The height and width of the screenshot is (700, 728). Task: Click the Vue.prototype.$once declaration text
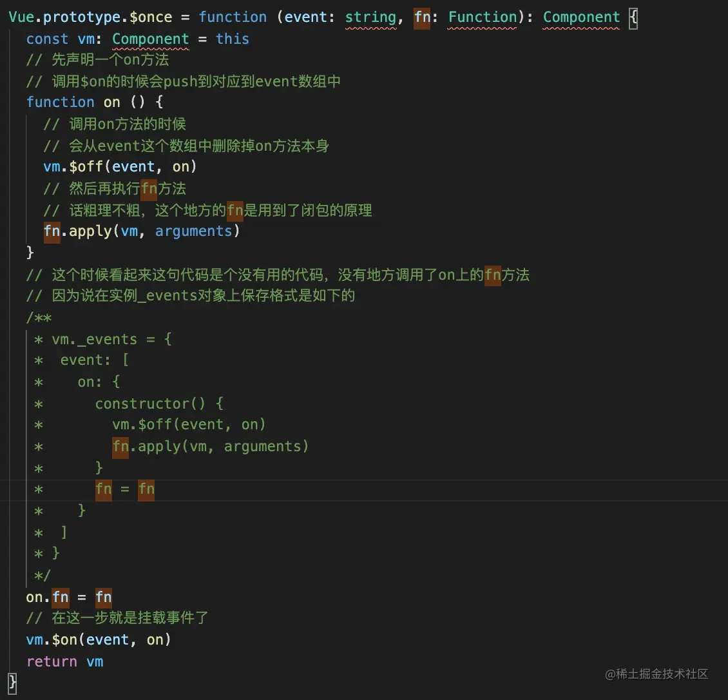click(90, 17)
